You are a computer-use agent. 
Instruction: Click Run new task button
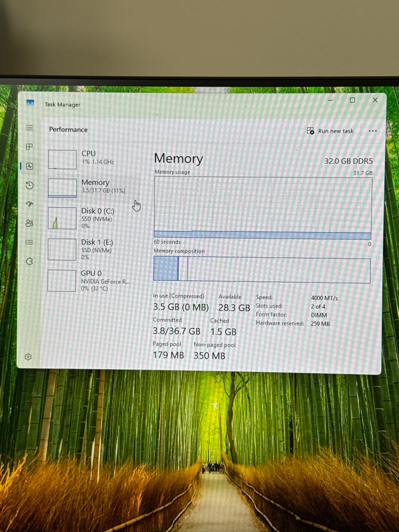[x=330, y=131]
